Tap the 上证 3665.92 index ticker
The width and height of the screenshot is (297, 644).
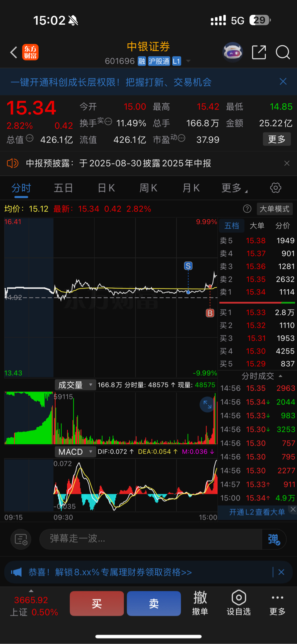(33, 606)
